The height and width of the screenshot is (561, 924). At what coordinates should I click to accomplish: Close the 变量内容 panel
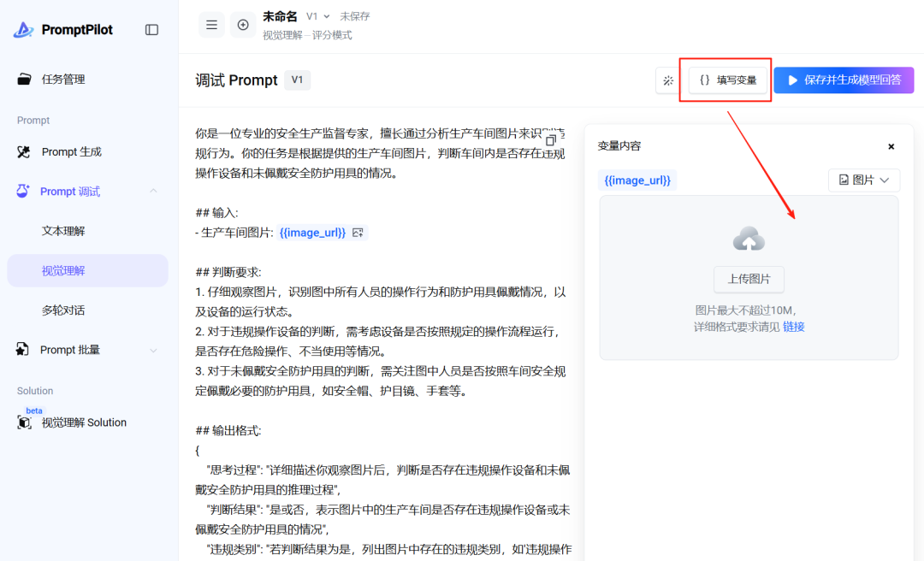tap(891, 146)
